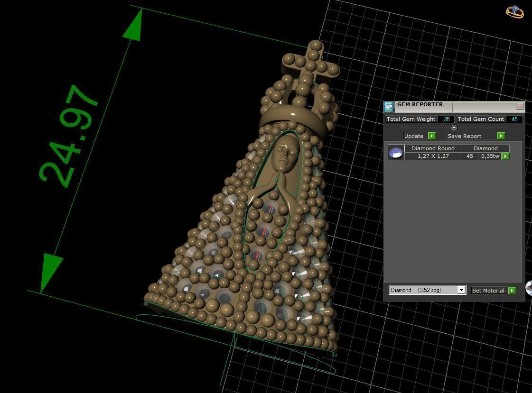Click the green arrow next to Set Material

click(x=512, y=290)
